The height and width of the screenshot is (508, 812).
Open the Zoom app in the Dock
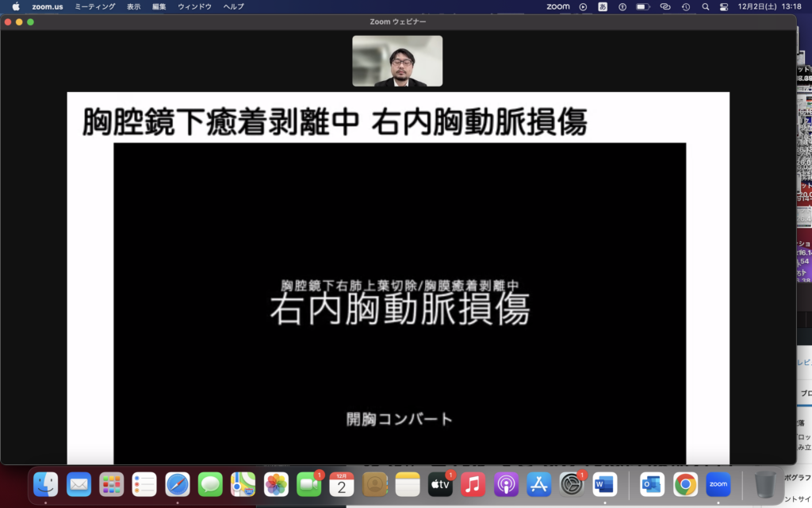[718, 484]
